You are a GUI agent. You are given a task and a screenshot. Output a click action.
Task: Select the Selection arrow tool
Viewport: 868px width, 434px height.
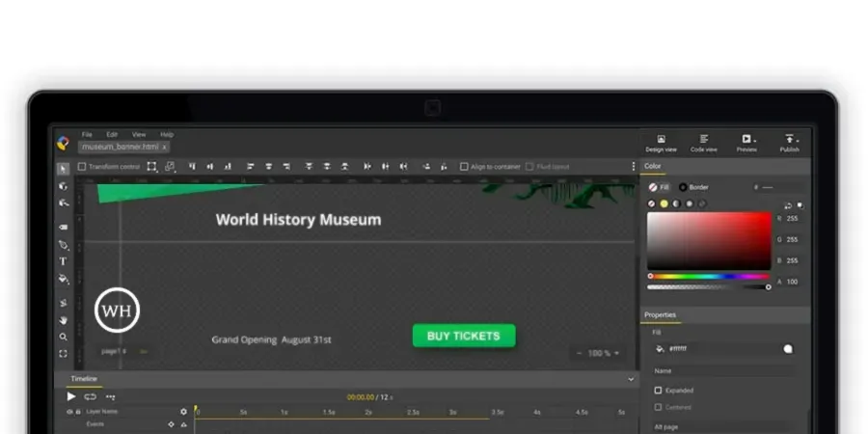[x=64, y=168]
